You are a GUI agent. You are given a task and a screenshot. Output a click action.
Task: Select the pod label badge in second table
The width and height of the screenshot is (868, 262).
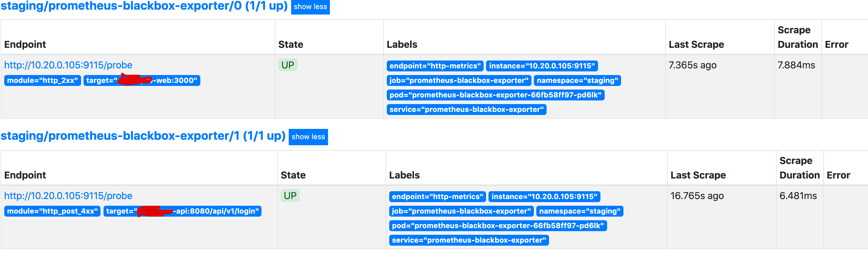point(498,226)
